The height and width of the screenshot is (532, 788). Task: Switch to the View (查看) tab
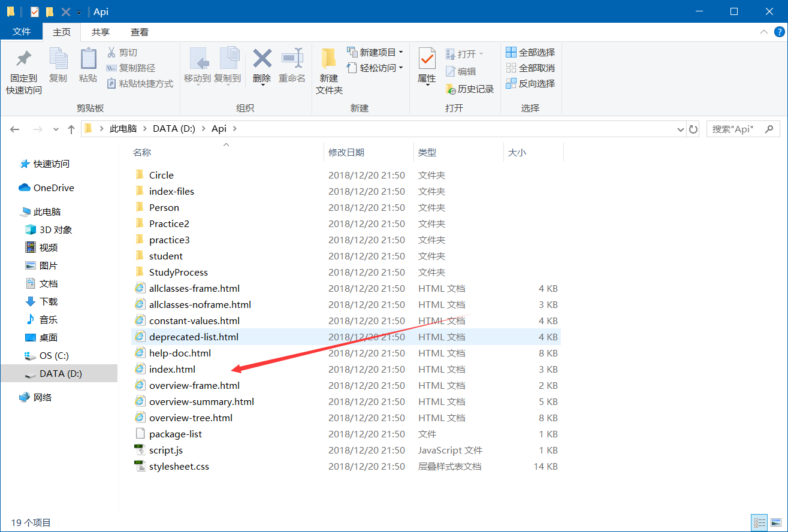(140, 32)
